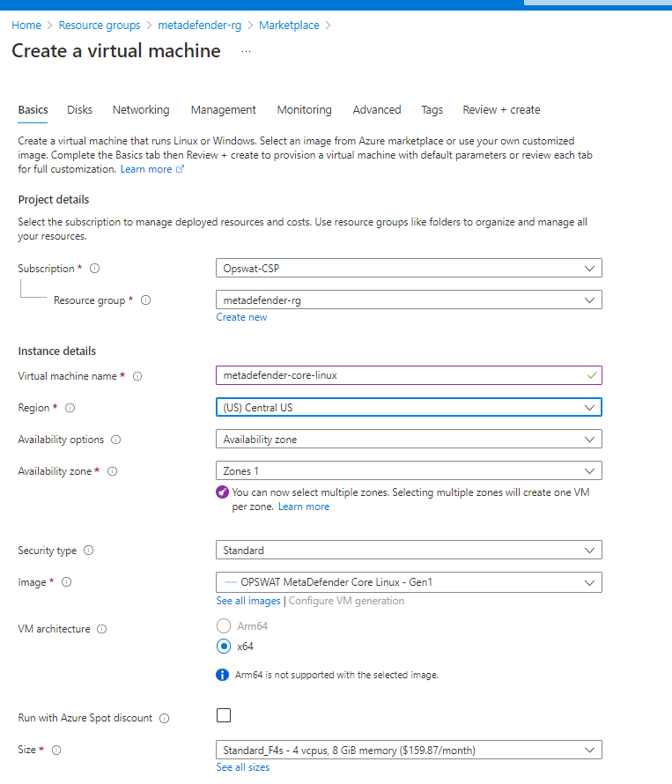Switch to the Advanced tab
The width and height of the screenshot is (672, 784).
click(377, 110)
